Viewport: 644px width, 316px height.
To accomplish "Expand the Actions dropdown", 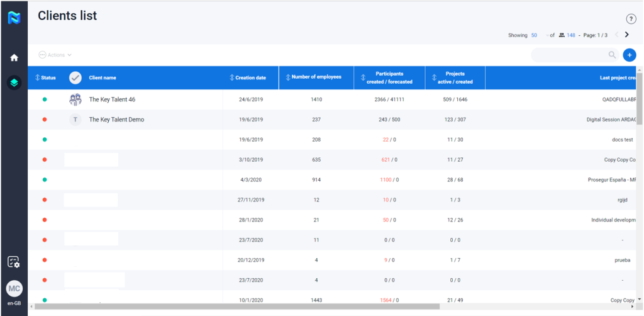I will pos(55,55).
